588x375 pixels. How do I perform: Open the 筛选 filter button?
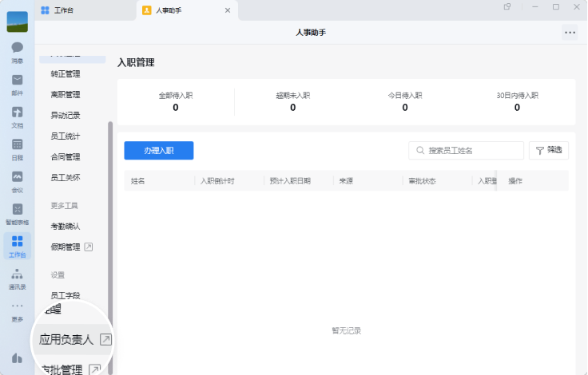549,150
